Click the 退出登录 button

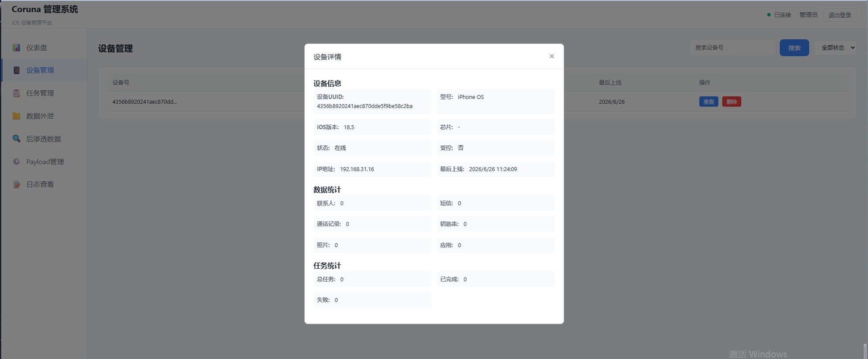(839, 15)
